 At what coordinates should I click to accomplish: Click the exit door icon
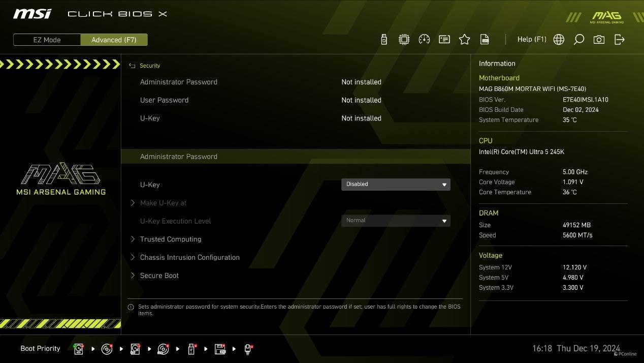pyautogui.click(x=619, y=40)
